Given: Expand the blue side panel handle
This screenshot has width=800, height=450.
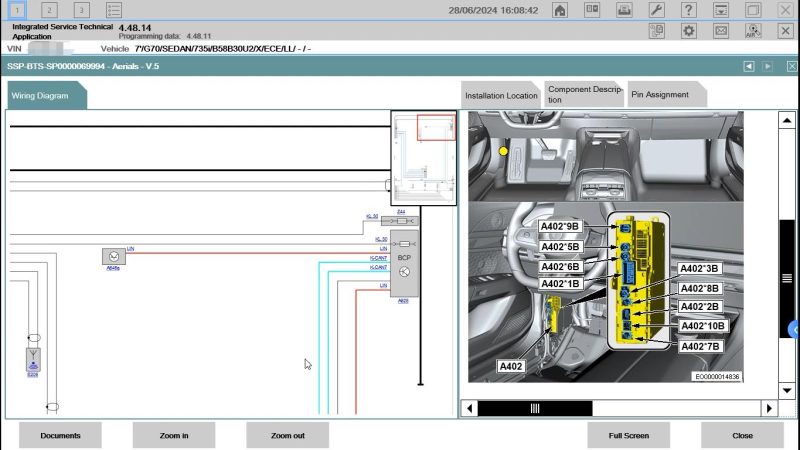Looking at the screenshot, I should click(794, 330).
